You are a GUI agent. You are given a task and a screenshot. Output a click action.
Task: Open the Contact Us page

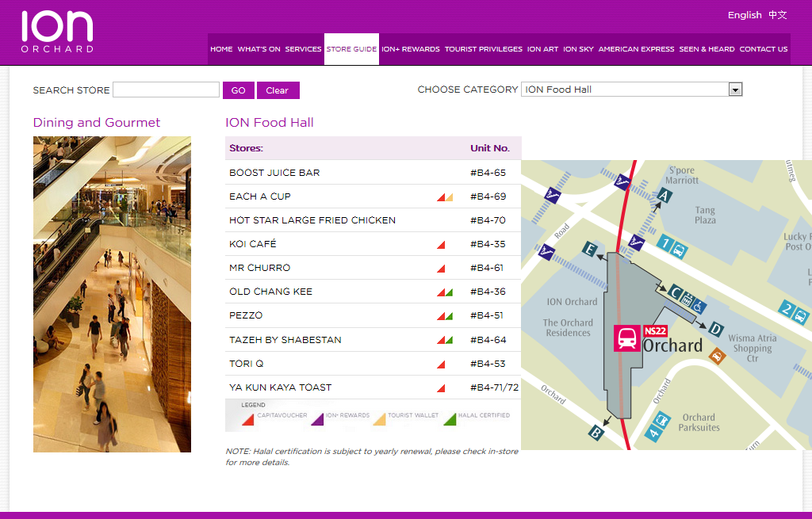[764, 49]
